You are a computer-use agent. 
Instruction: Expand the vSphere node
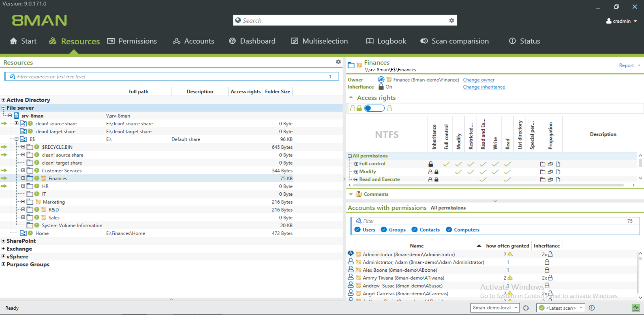pos(3,256)
